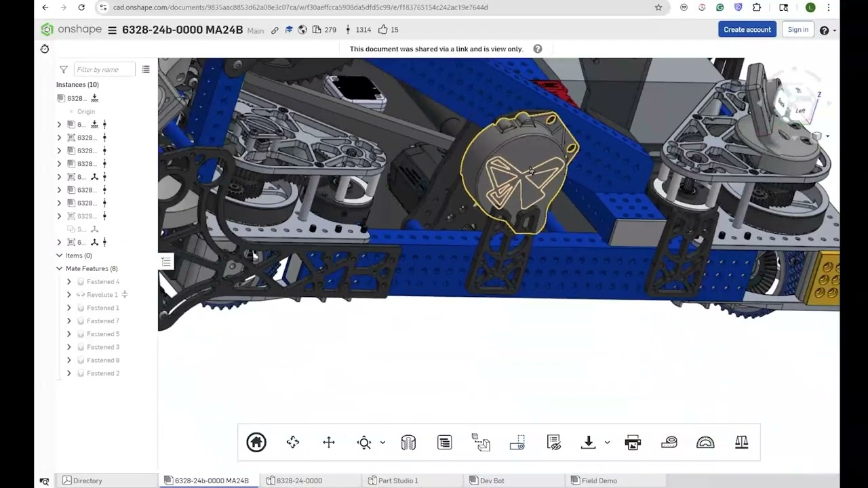Click the Sign in button
This screenshot has height=488, width=868.
tap(798, 30)
